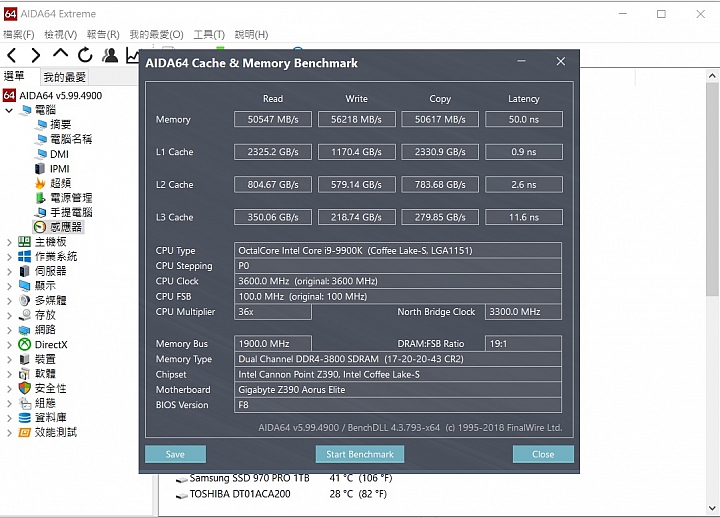Click the 超頻 flame icon
The height and width of the screenshot is (518, 720).
coord(40,183)
